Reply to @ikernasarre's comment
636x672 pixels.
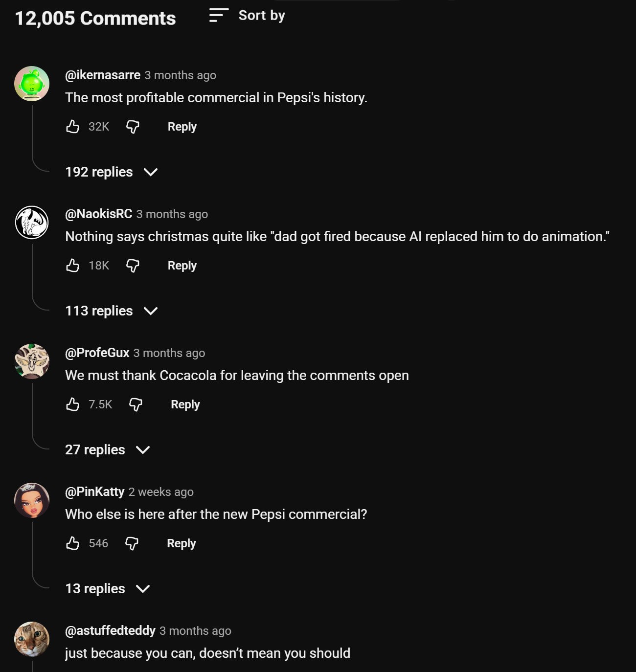[x=182, y=127]
